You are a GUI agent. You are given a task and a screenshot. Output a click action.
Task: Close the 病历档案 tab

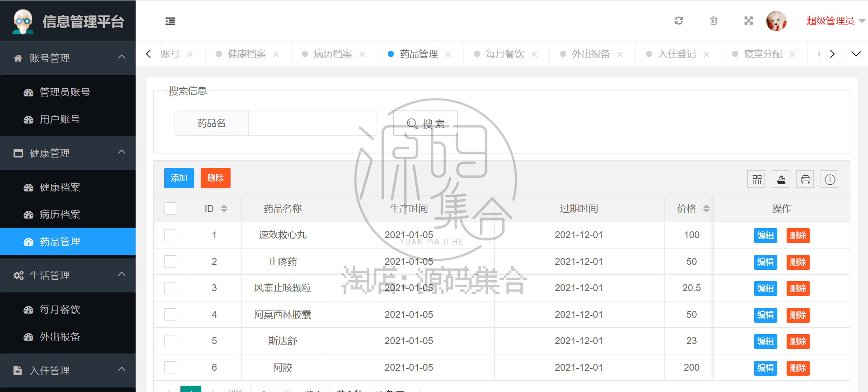coord(362,54)
